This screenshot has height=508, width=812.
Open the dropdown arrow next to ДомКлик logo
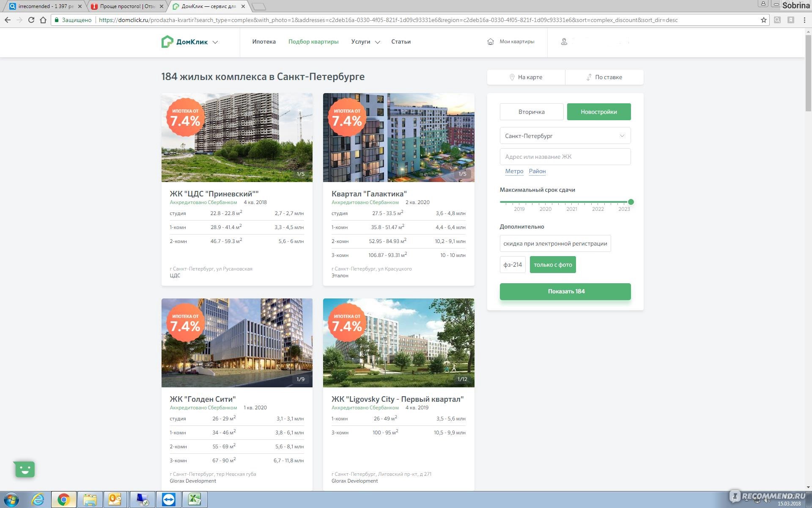215,42
